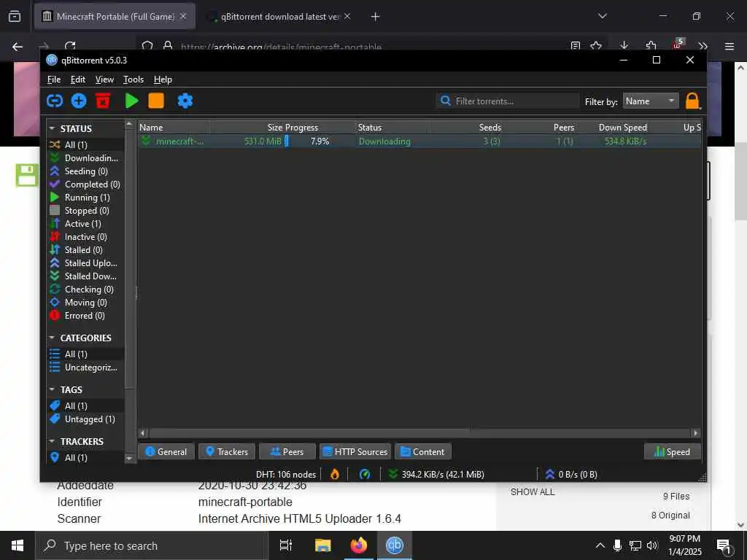Select Moving (0) status filter
The width and height of the screenshot is (747, 560).
coord(85,303)
